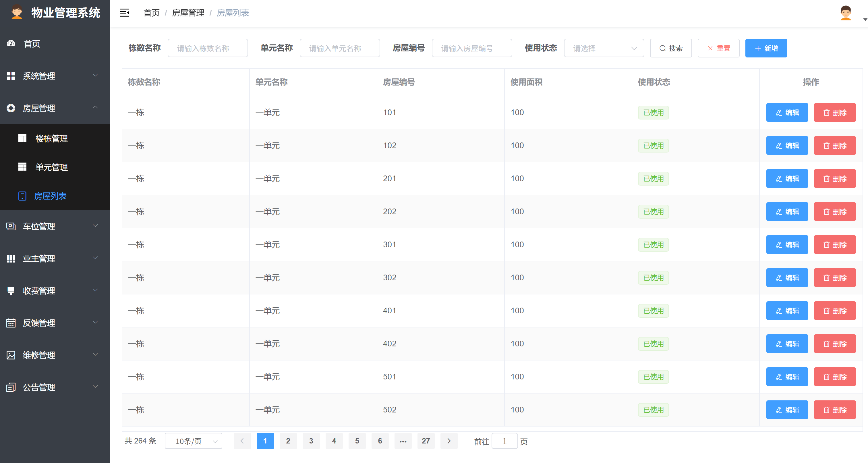The image size is (868, 463).
Task: Delete the row for house 201
Action: pos(835,179)
